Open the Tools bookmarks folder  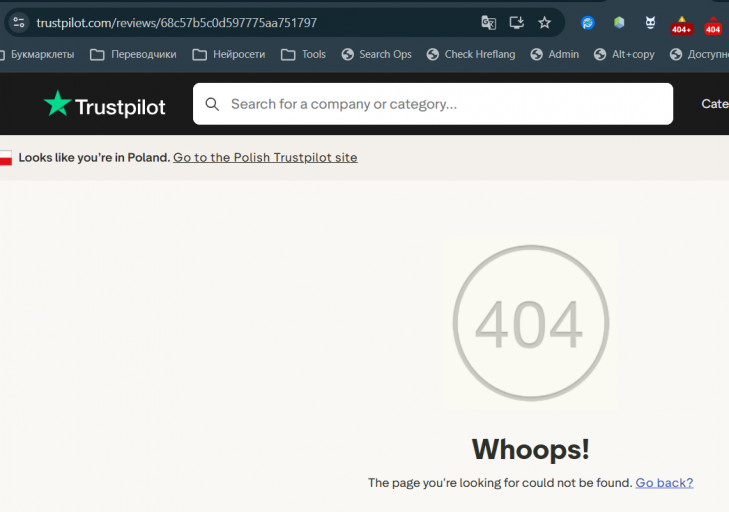[304, 54]
